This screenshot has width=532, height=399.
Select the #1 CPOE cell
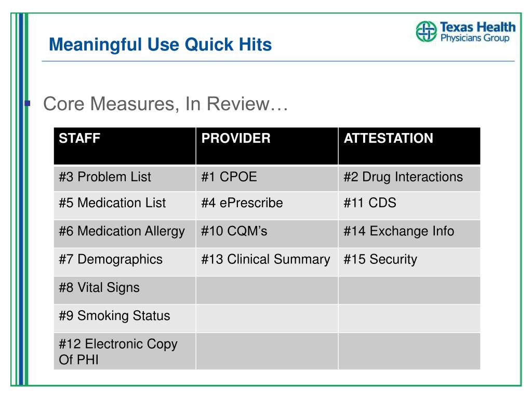click(x=267, y=178)
